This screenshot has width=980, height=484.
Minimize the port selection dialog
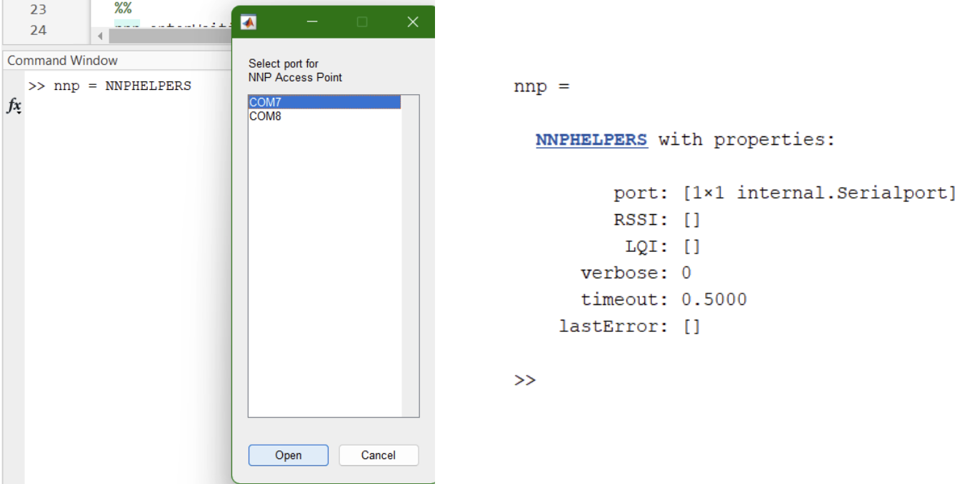[x=312, y=23]
